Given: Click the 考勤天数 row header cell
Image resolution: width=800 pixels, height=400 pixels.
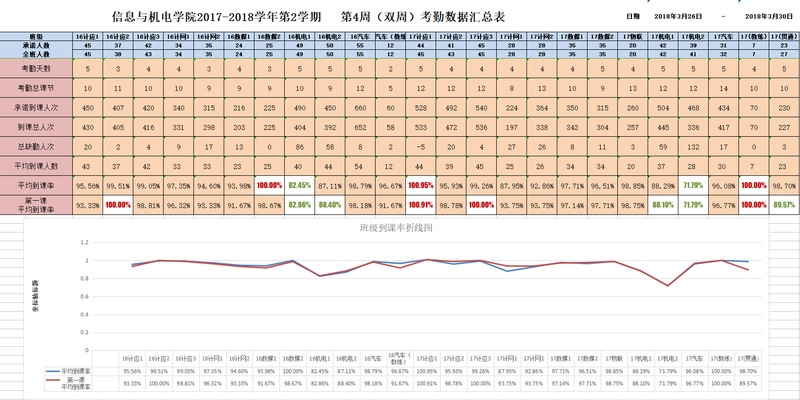Looking at the screenshot, I should pyautogui.click(x=37, y=69).
